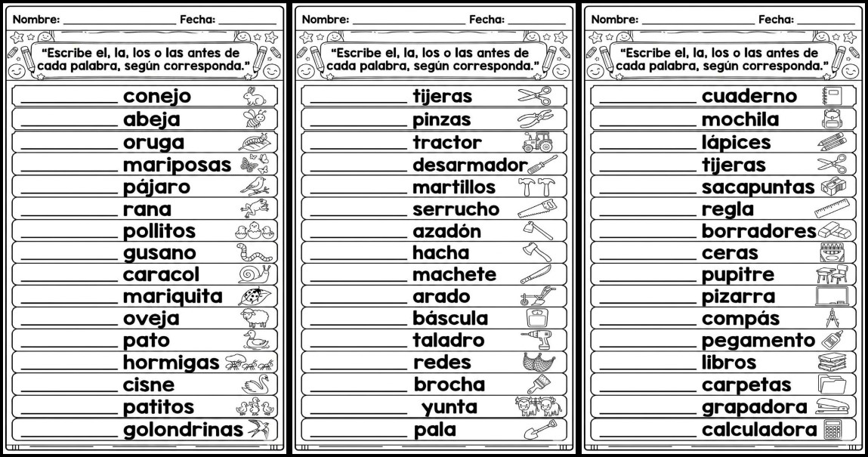This screenshot has height=457, width=868.
Task: Click the stapler drawing beside grapadora
Action: point(832,408)
